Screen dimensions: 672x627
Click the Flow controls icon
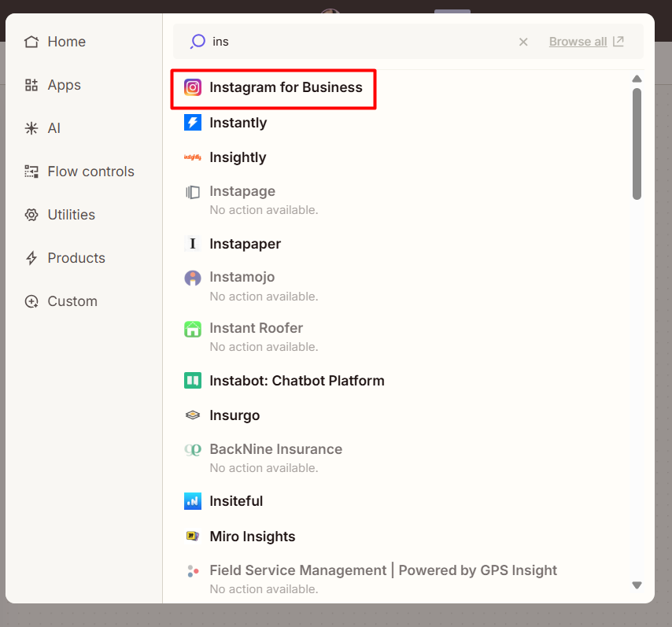coord(31,172)
